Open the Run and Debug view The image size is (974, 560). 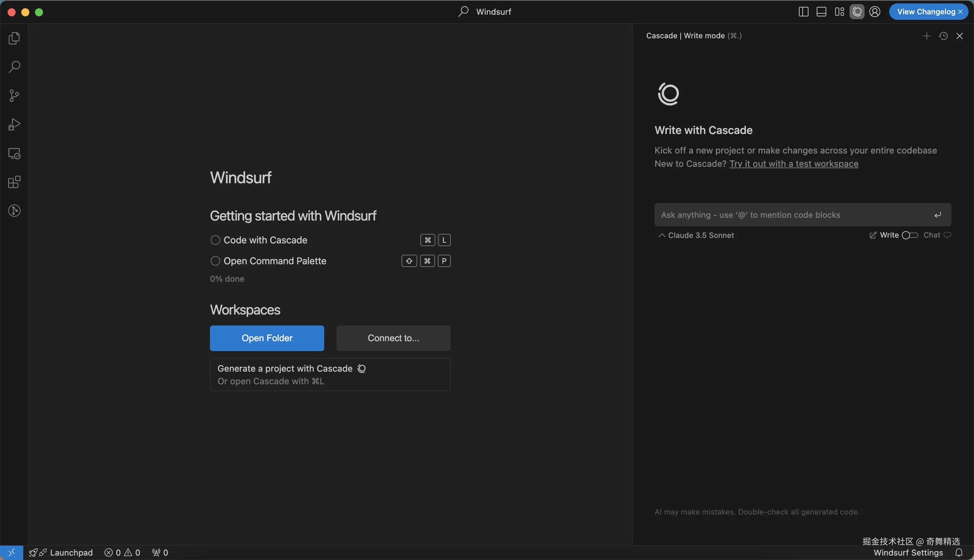[x=14, y=124]
